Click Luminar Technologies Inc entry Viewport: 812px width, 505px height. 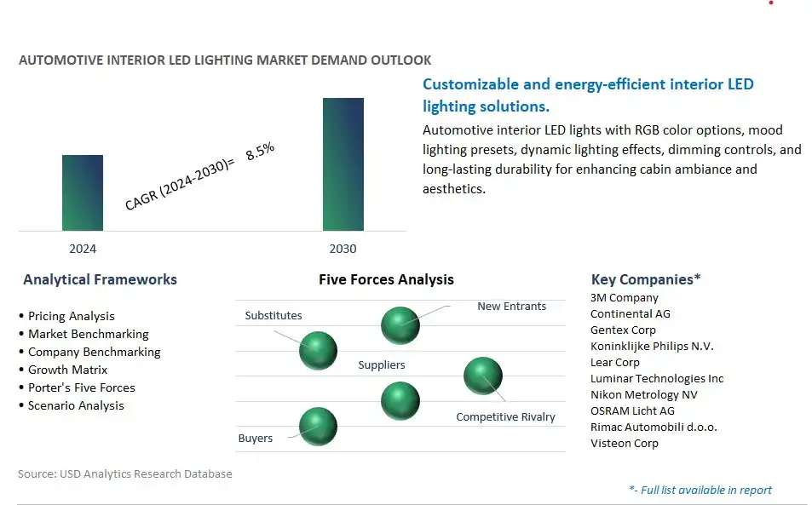657,379
